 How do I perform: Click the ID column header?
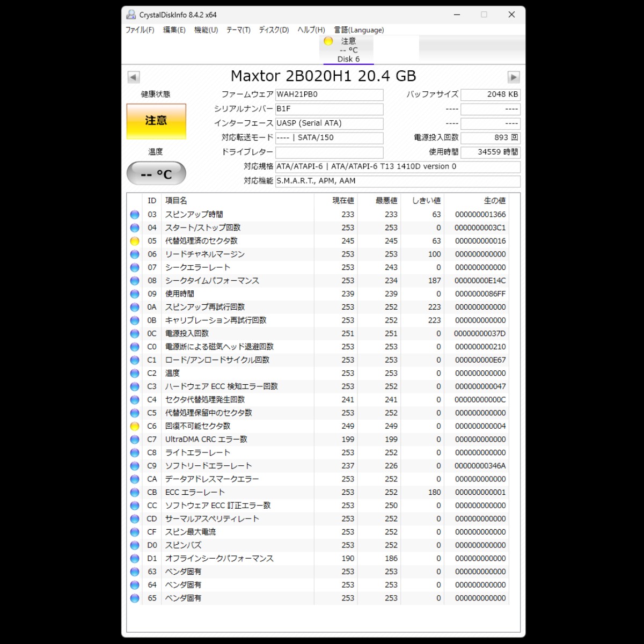point(152,201)
